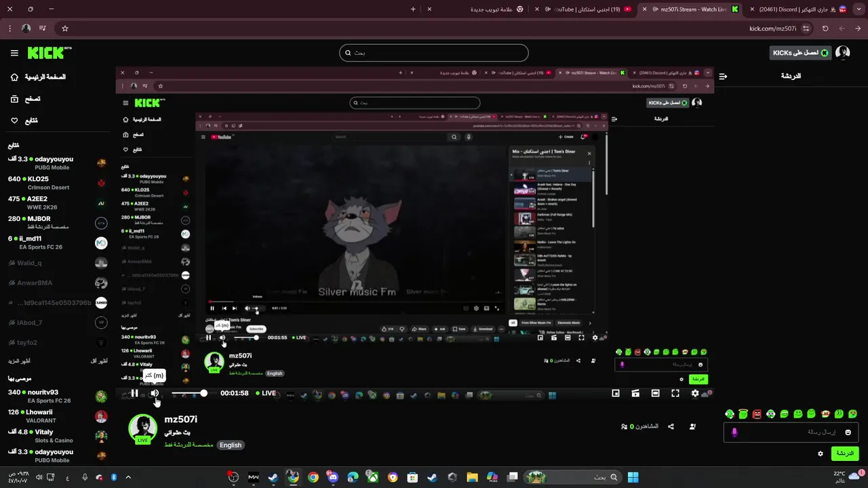
Task: Bookmark this page with star icon
Action: tap(65, 28)
